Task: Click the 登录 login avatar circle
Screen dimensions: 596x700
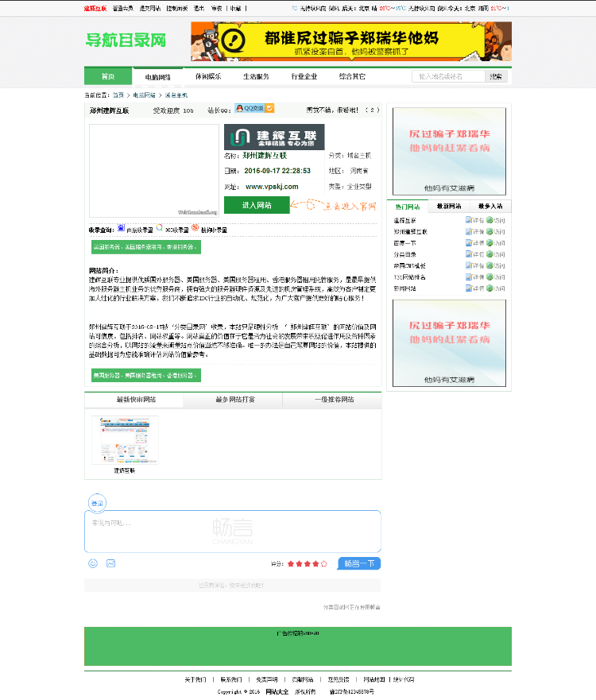Action: coord(97,503)
